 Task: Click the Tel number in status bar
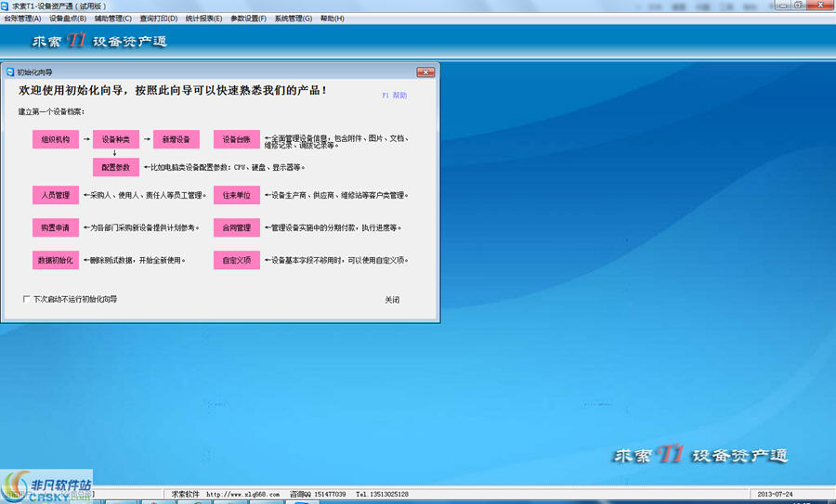pos(383,495)
